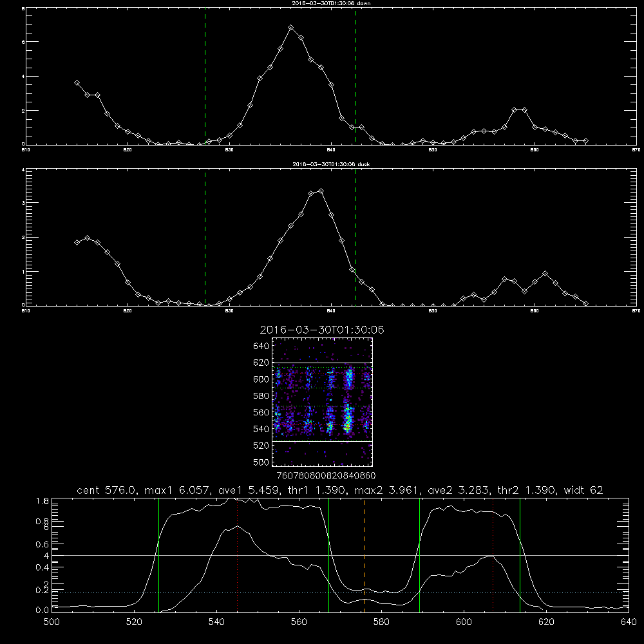Click the "540" label on heatmap y-axis
Viewport: 644px width, 644px height.
click(261, 429)
